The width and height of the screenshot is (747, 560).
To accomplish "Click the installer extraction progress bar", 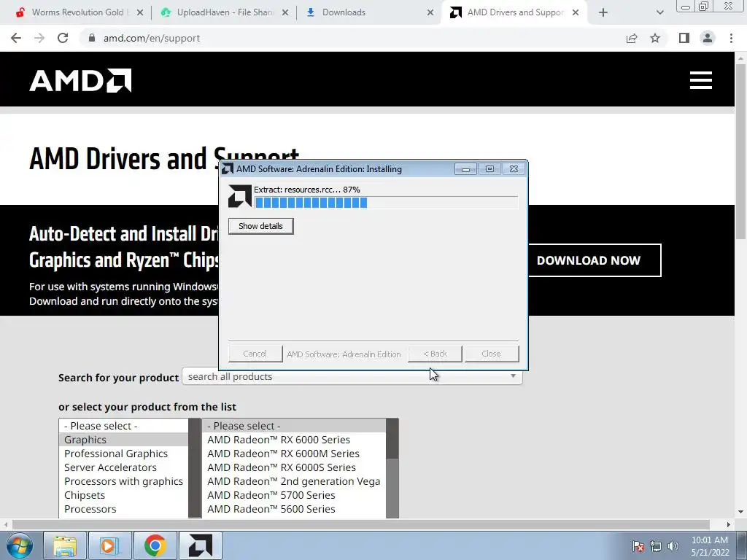I will (386, 203).
